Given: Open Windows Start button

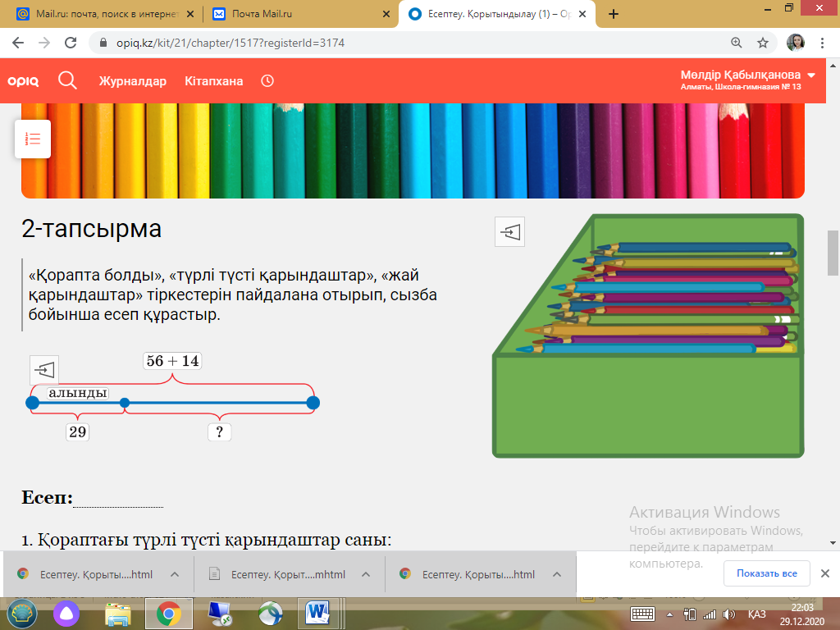Looking at the screenshot, I should (21, 614).
